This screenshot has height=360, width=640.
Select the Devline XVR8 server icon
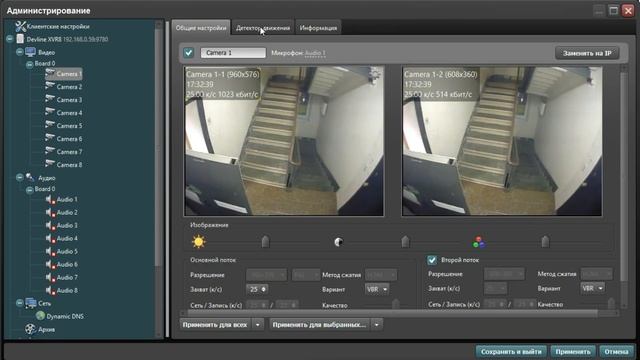(20, 39)
